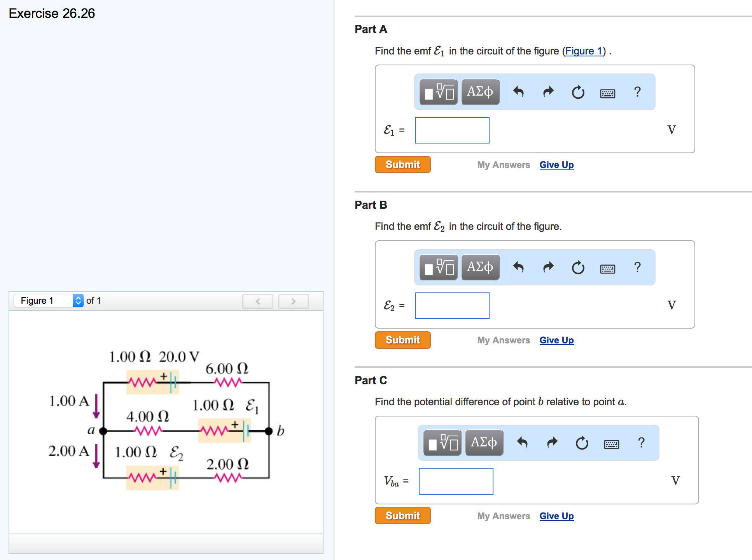The width and height of the screenshot is (752, 560).
Task: Open the keyboard shortcuts icon in Part B
Action: coord(607,268)
